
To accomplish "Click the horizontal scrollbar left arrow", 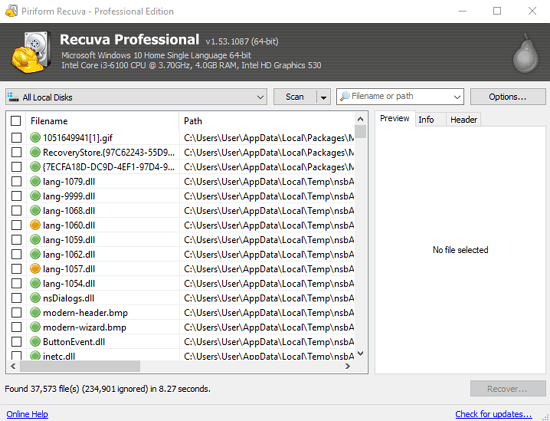I will click(13, 366).
